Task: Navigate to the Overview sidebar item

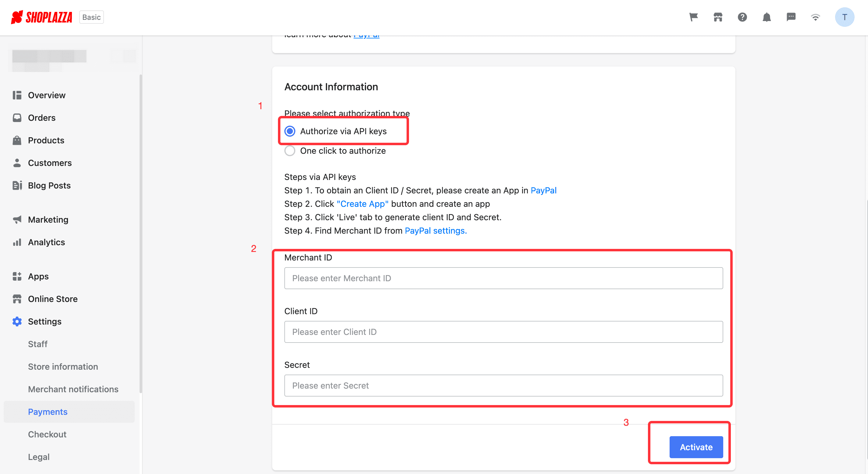Action: (47, 95)
